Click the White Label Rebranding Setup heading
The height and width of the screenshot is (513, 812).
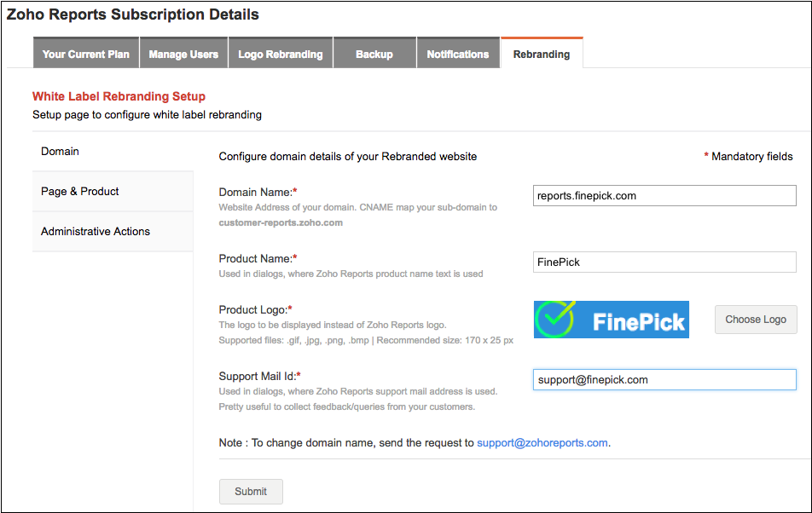(x=119, y=96)
